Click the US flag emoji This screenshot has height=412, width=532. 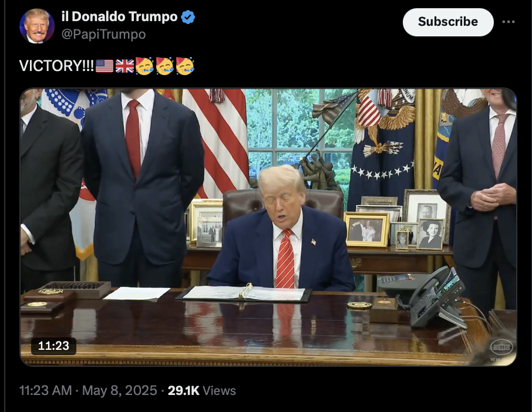pos(105,66)
